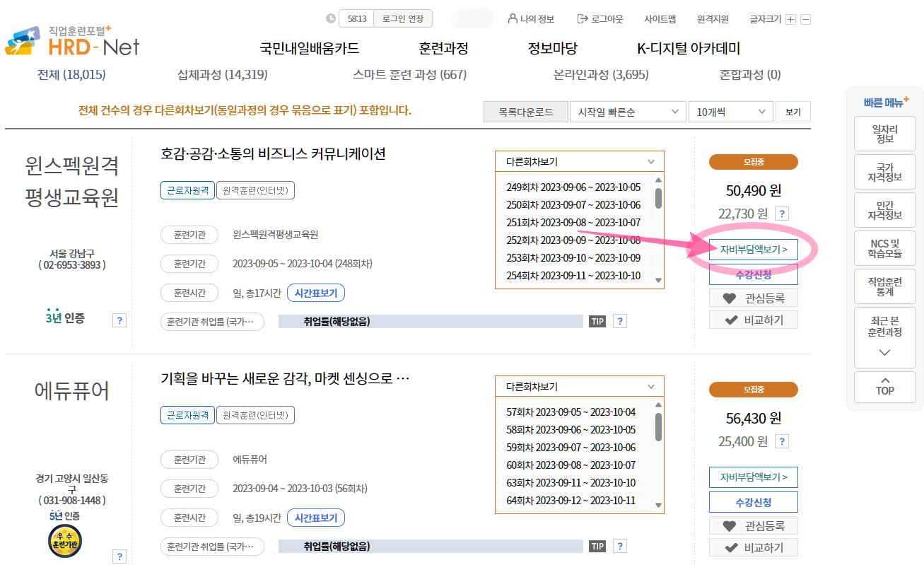Screen dimensions: 924x565
Task: Open the 10개씩 page size dropdown
Action: 730,111
